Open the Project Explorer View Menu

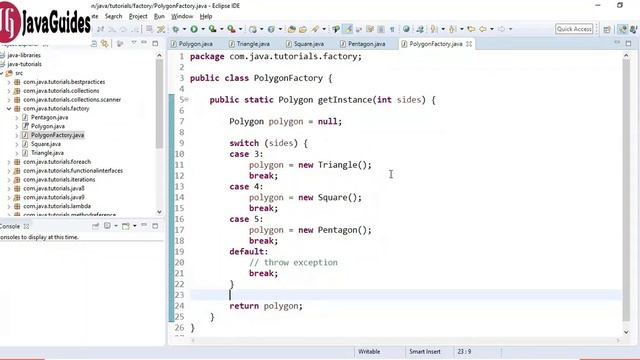click(x=133, y=42)
